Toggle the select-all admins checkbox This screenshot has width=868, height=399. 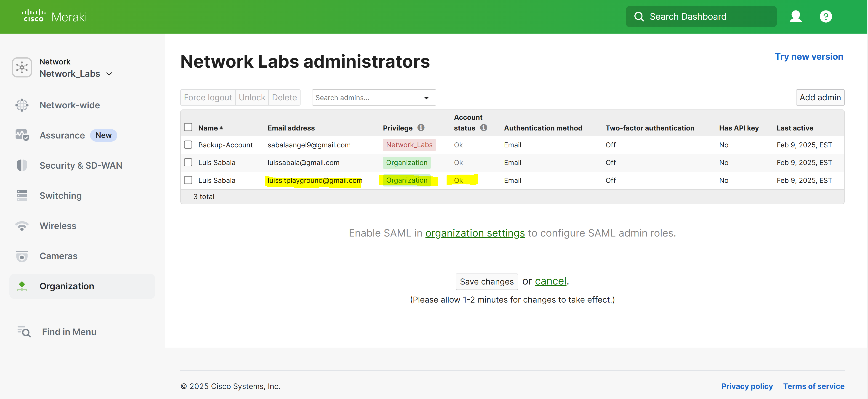coord(188,127)
